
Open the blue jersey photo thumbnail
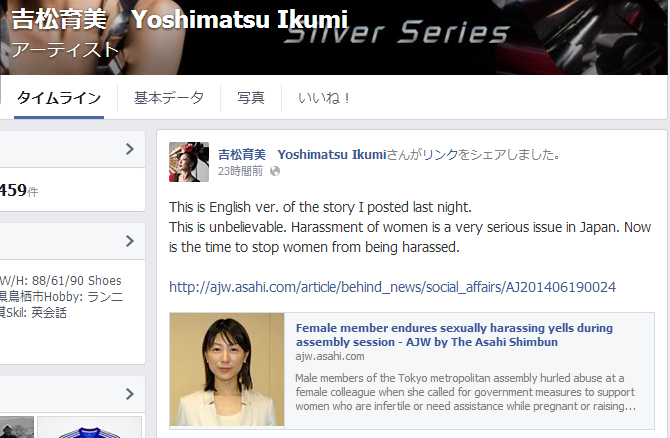click(x=89, y=427)
